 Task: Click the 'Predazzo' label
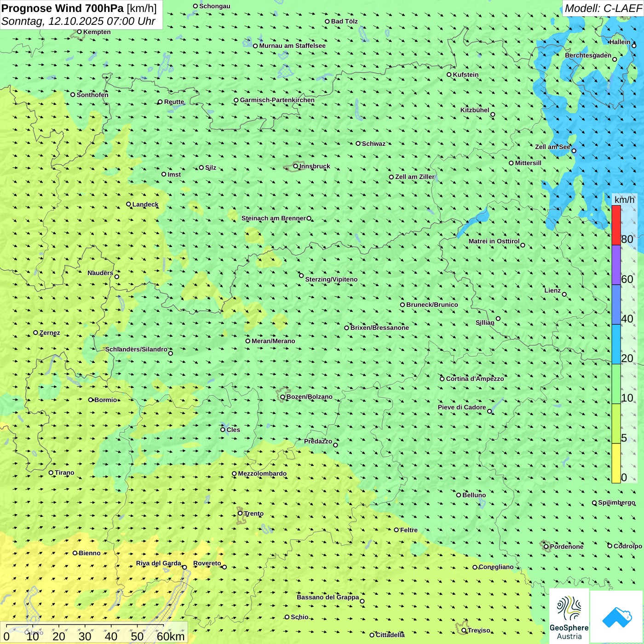[318, 441]
